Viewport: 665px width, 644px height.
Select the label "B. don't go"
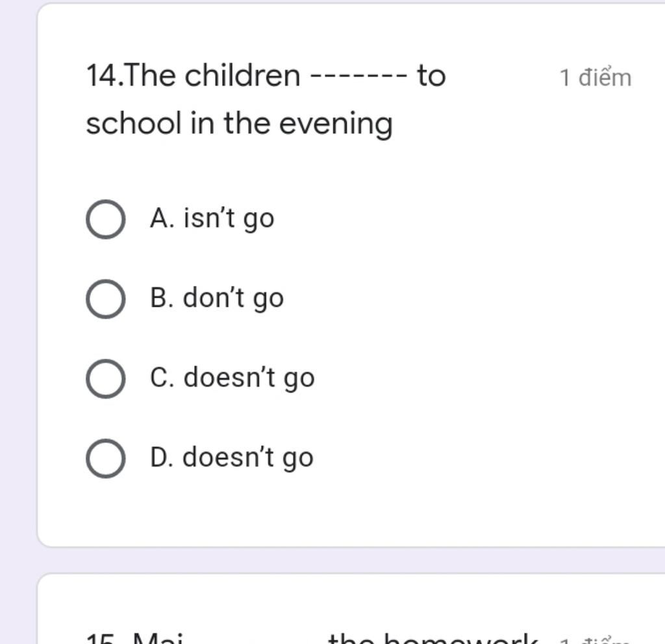tap(217, 298)
